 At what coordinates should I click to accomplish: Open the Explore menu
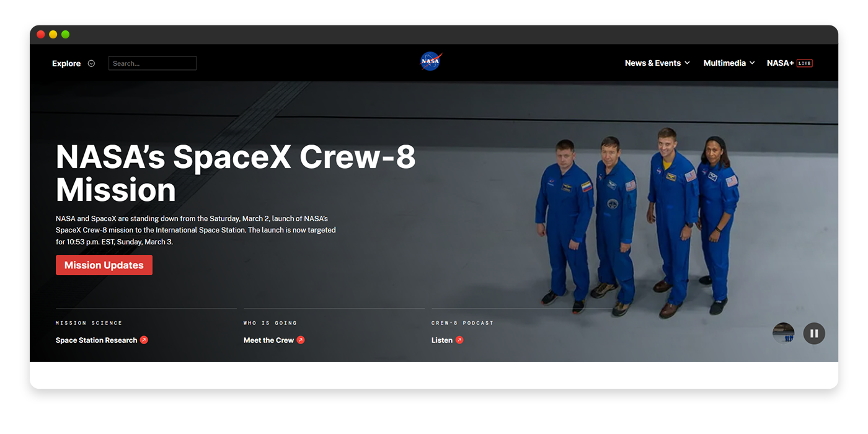click(x=66, y=63)
